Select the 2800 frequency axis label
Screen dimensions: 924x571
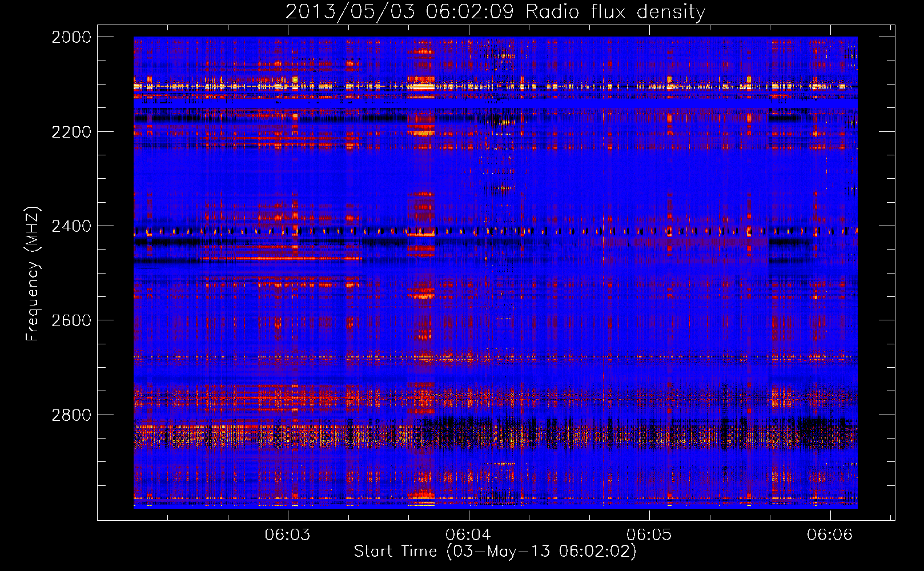(x=71, y=415)
